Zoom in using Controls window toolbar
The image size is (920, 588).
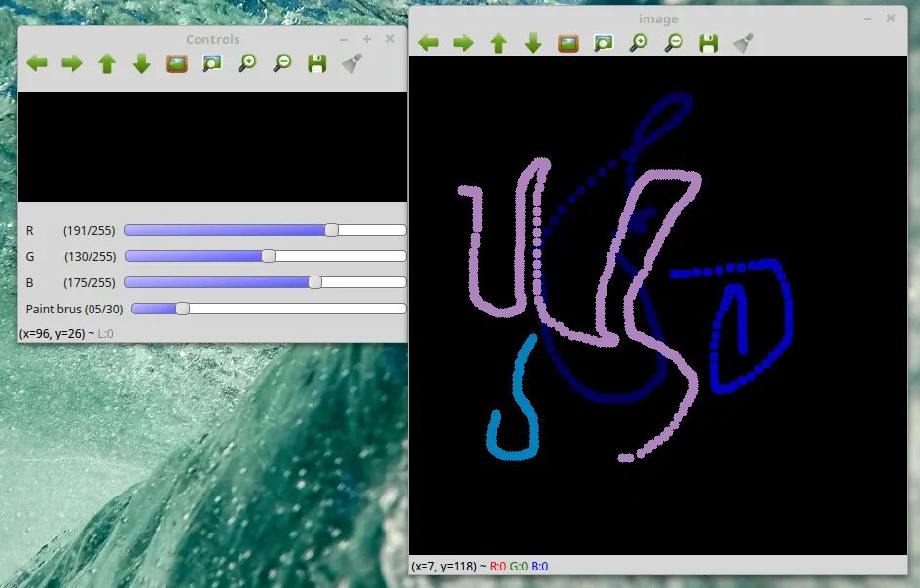pos(247,62)
